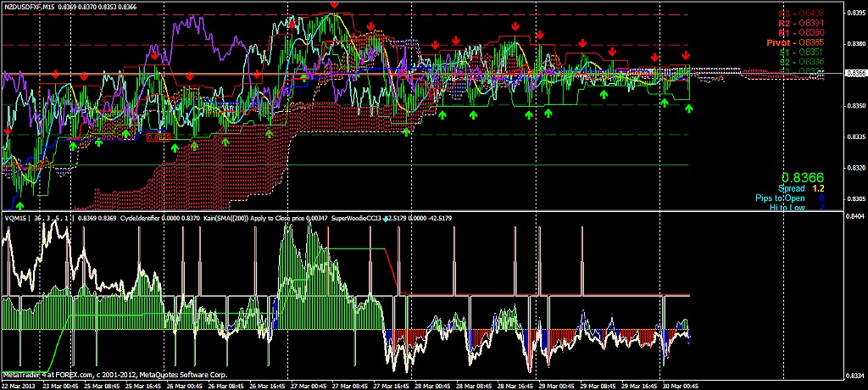Click the 22 Mar 2013 date on time axis
868x390 pixels.
(x=20, y=384)
